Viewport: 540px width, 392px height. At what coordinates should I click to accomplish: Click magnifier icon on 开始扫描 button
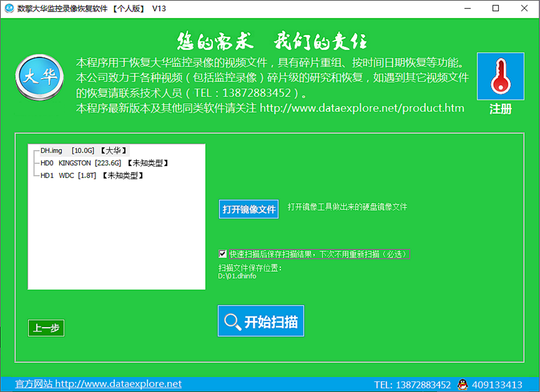pos(232,321)
